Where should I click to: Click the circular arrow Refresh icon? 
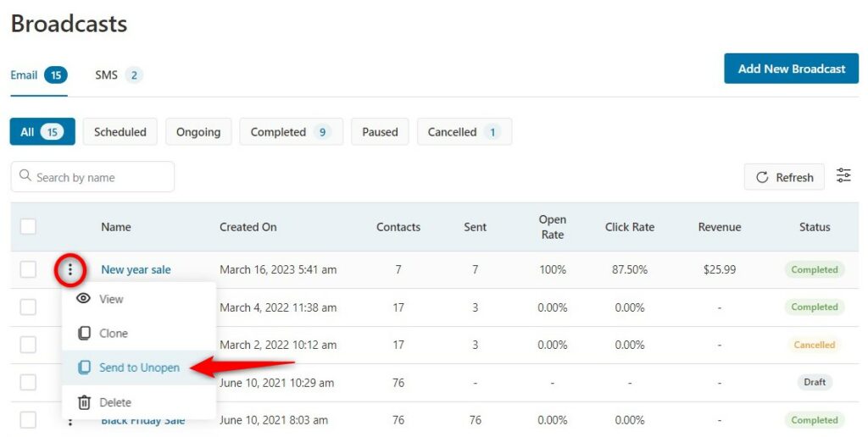[x=762, y=177]
